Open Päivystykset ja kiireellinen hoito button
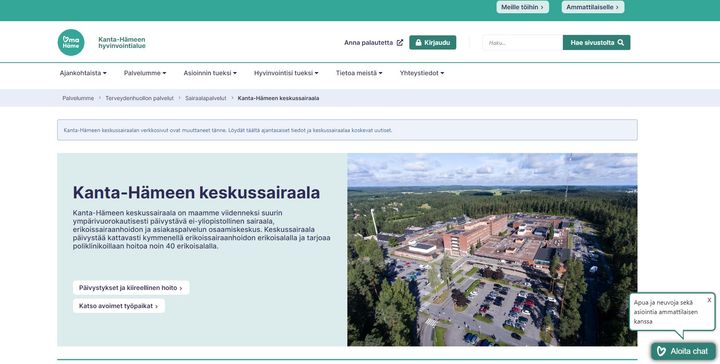 click(131, 288)
